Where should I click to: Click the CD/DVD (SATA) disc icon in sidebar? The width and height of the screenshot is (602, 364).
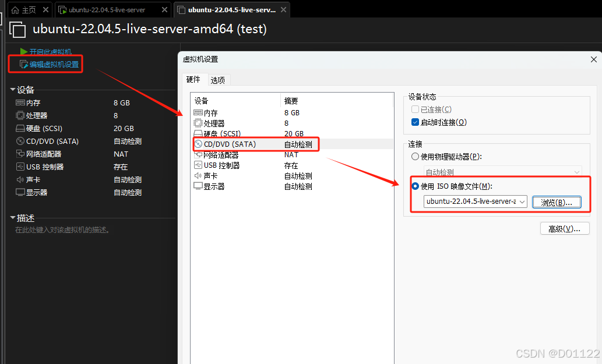pos(20,141)
